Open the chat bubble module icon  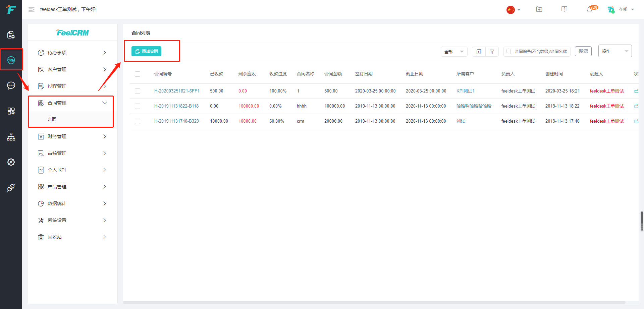(11, 85)
